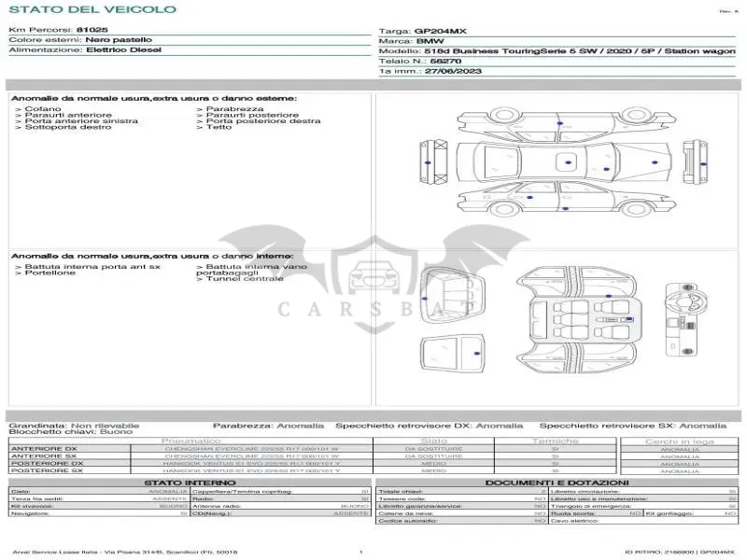
Task: Click the 'ID RITIRO' footer reference
Action: tap(680, 553)
